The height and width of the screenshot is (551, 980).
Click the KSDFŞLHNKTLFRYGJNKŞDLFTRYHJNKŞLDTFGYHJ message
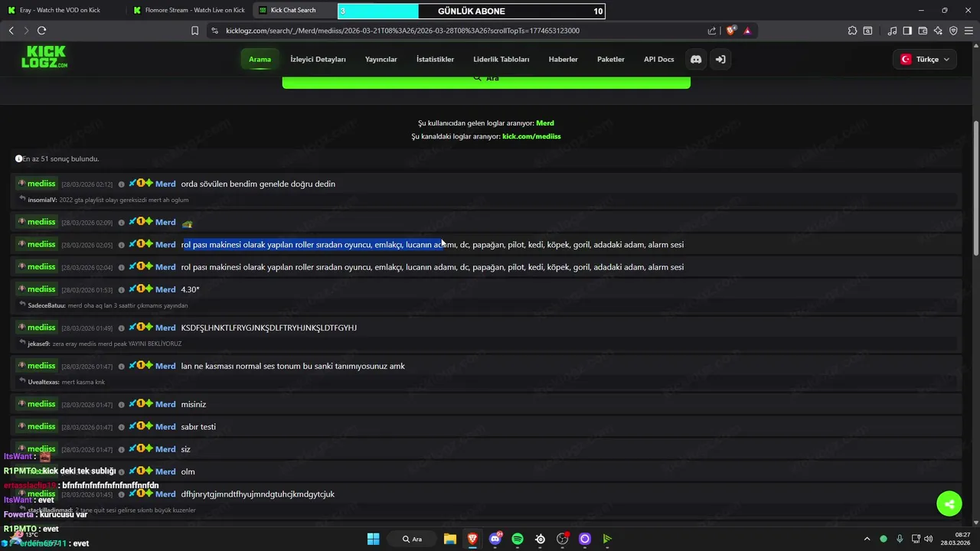coord(269,328)
